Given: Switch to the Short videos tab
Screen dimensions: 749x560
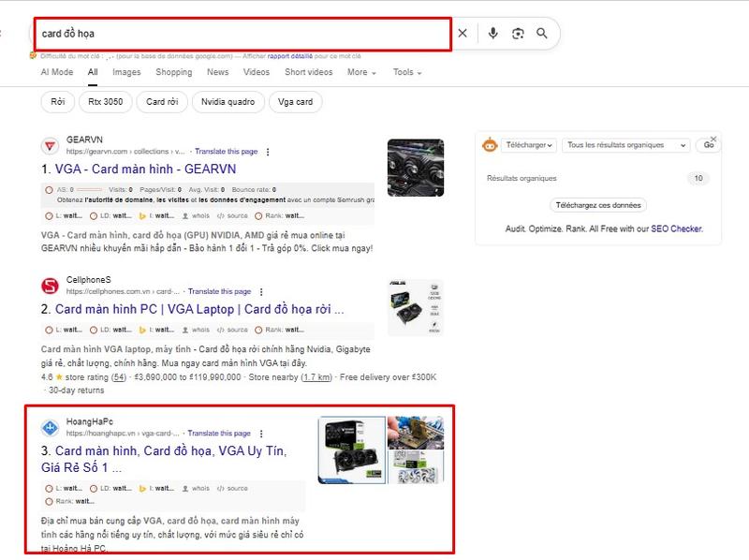Looking at the screenshot, I should coord(309,72).
